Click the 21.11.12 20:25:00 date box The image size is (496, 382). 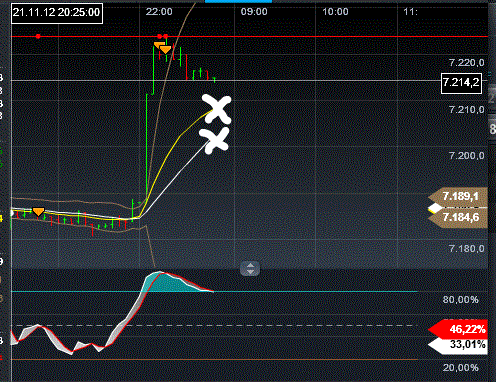pos(57,13)
